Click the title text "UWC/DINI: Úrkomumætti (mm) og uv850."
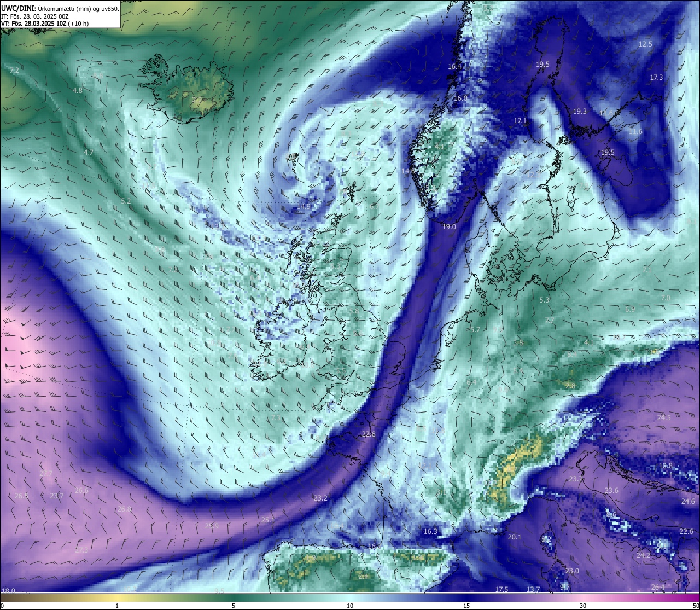 pyautogui.click(x=60, y=8)
